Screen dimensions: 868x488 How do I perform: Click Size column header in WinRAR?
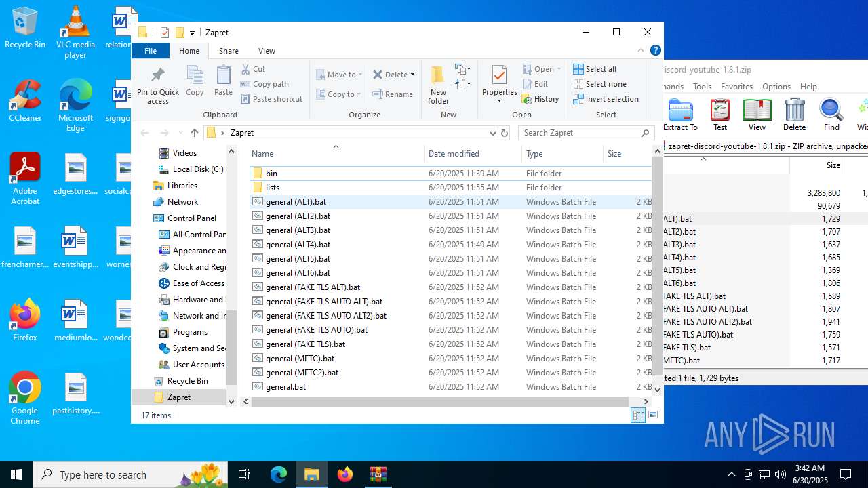[818, 165]
